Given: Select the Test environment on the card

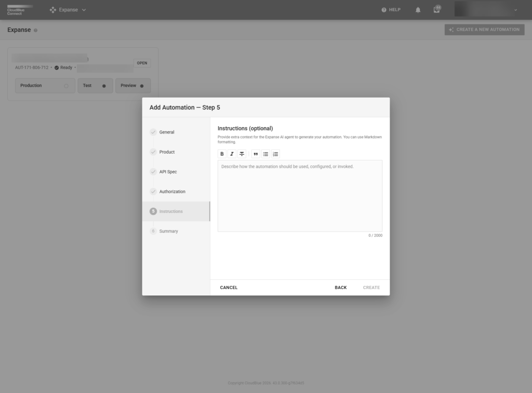Looking at the screenshot, I should pos(96,86).
